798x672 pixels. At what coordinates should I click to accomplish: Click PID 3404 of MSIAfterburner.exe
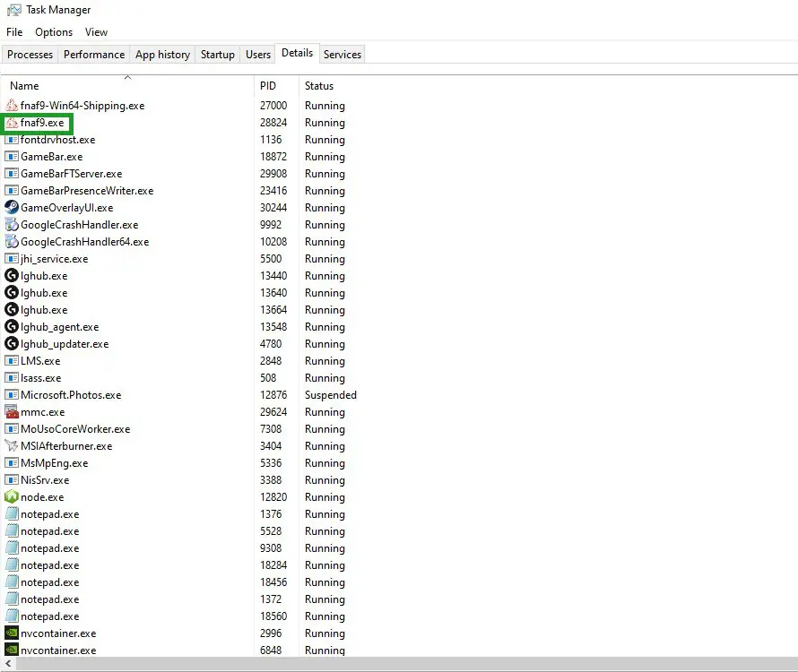point(271,445)
